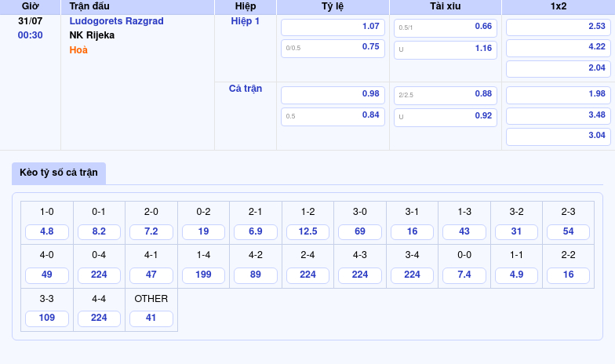Image resolution: width=615 pixels, height=364 pixels.
Task: Click the Tài xỉu column header
Action: click(445, 6)
